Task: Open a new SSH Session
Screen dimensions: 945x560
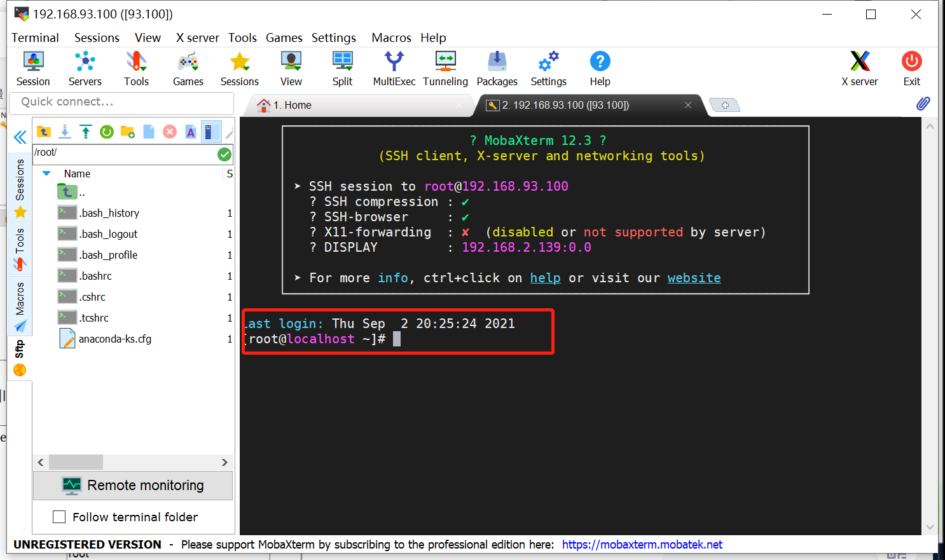Action: (33, 68)
